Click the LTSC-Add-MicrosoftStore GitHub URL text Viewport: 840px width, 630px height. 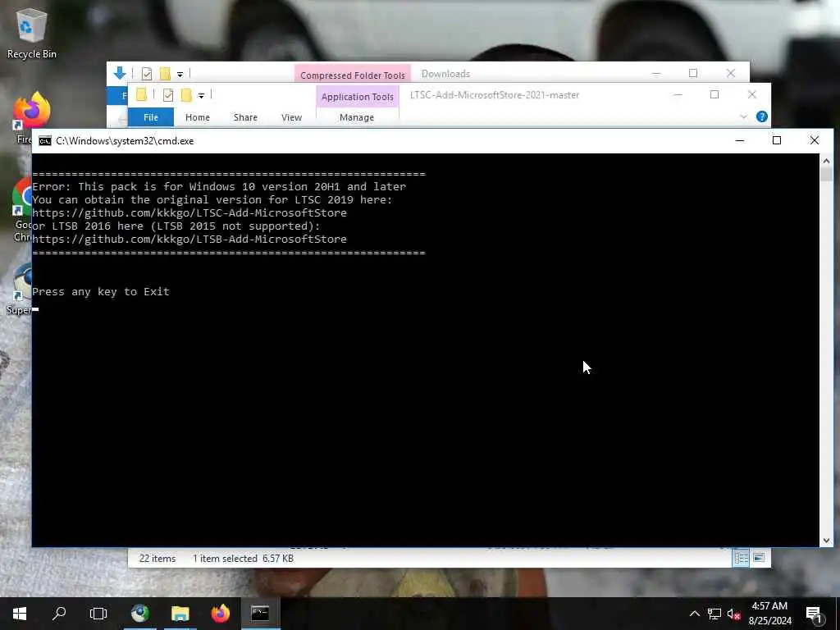(x=189, y=212)
